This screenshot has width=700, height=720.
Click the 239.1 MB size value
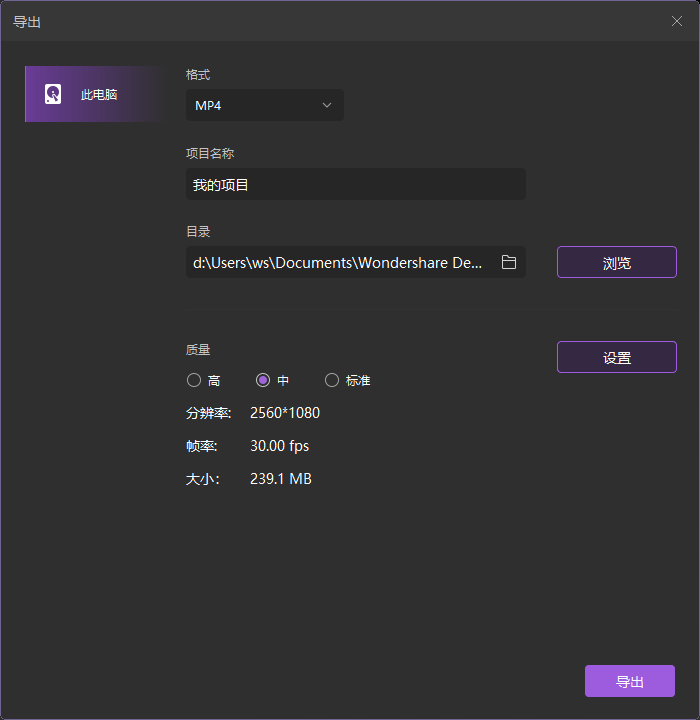(x=281, y=479)
